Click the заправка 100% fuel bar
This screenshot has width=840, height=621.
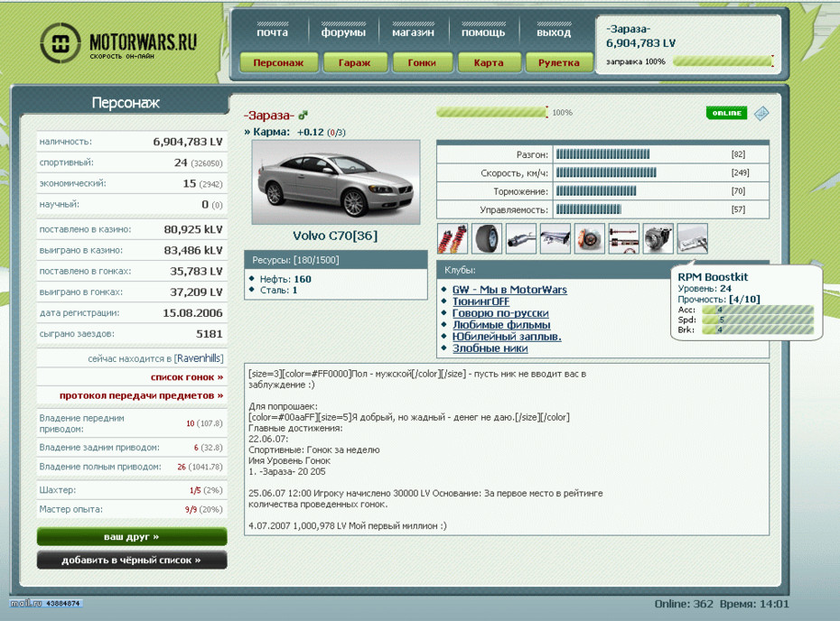point(723,61)
